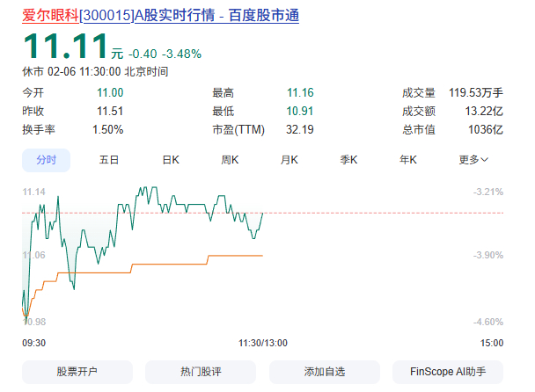This screenshot has height=392, width=535.
Task: Click the 换手率 value 1.50%
Action: 108,129
